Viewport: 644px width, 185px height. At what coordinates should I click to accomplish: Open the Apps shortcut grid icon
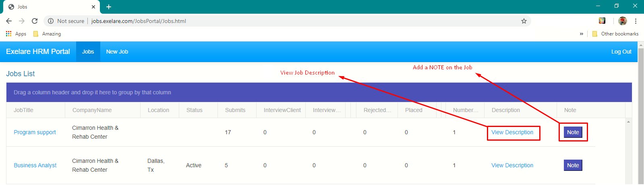coord(8,34)
